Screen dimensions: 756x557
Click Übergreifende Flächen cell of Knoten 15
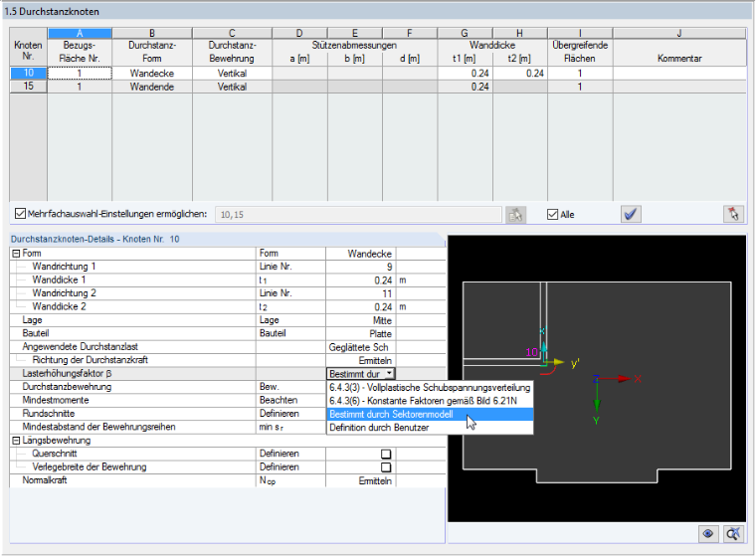pyautogui.click(x=580, y=87)
